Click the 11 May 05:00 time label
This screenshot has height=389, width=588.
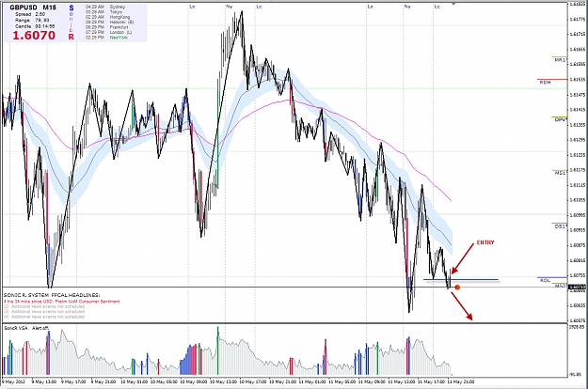pos(342,381)
